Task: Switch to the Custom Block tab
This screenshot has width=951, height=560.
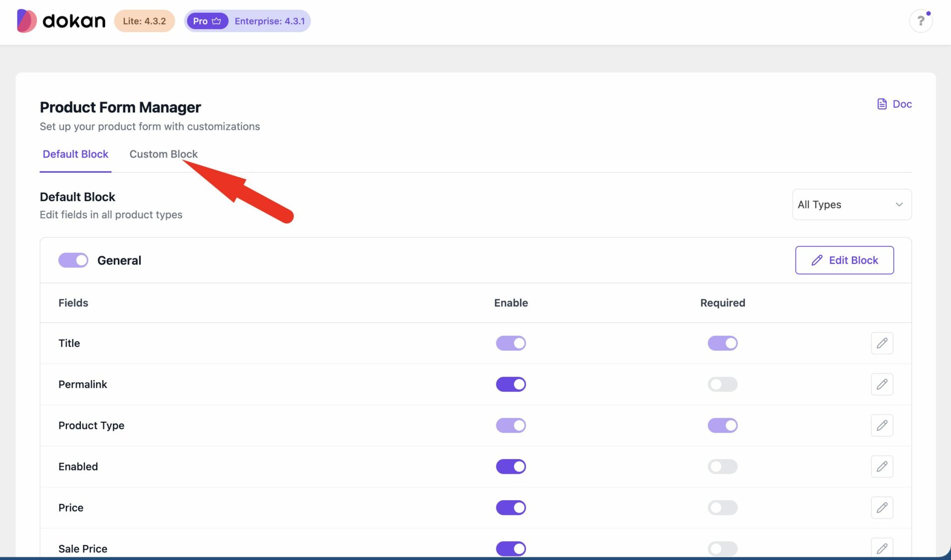Action: [163, 154]
